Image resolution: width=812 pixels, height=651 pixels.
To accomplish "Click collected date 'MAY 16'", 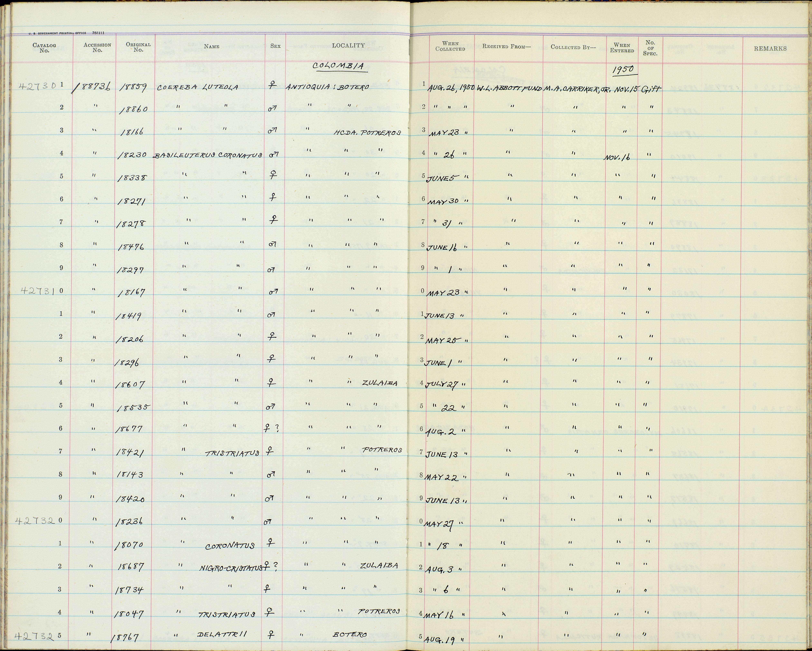I will (439, 615).
